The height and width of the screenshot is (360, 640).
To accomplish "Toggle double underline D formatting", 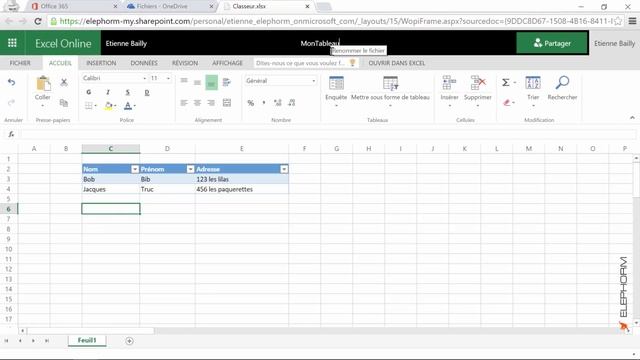I will (x=147, y=92).
